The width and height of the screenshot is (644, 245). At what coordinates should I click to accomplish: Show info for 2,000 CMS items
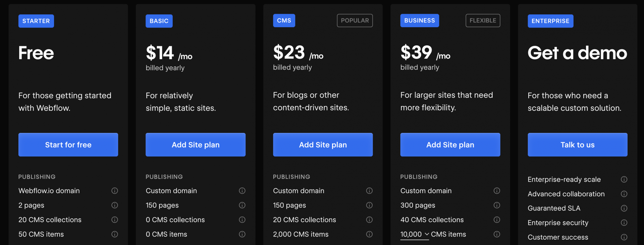369,234
